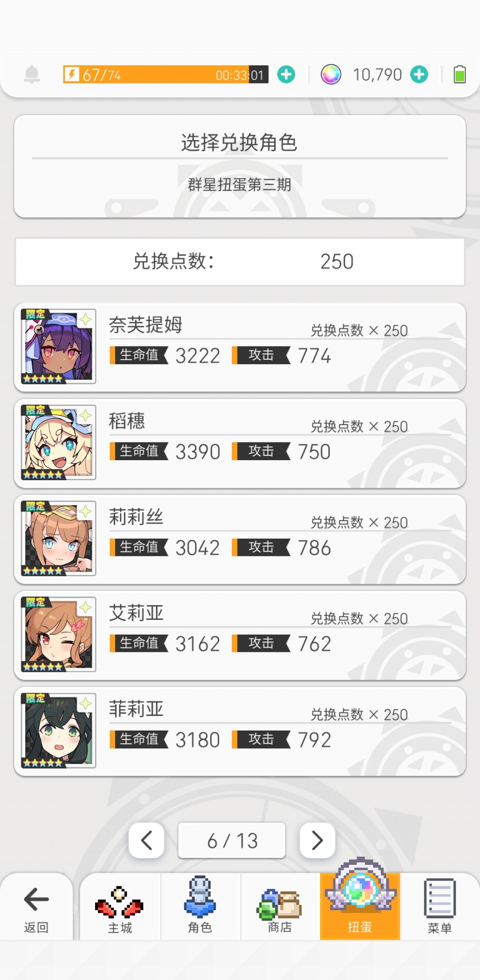Select 奈芙提姆 for exchange

point(240,347)
